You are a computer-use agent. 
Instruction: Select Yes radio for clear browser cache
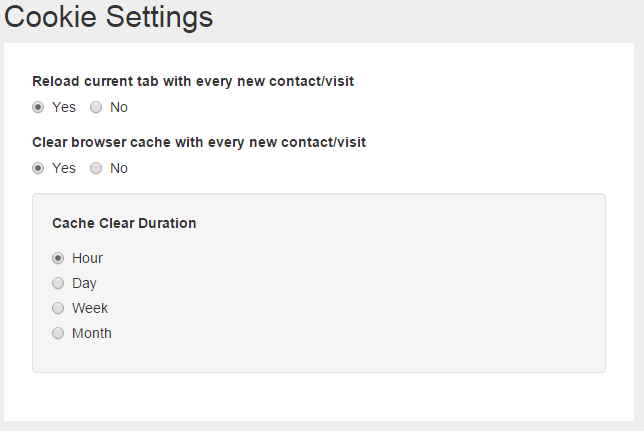(x=38, y=168)
